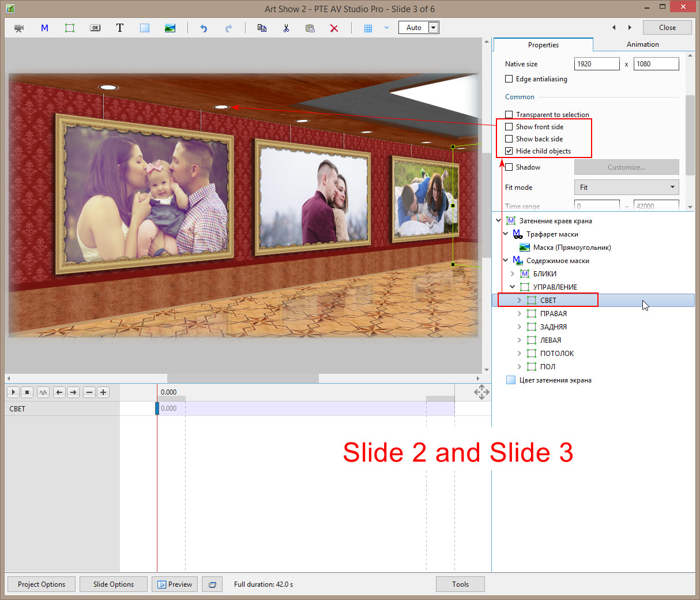The height and width of the screenshot is (600, 700).
Task: Switch to the Animation tab
Action: tap(642, 44)
